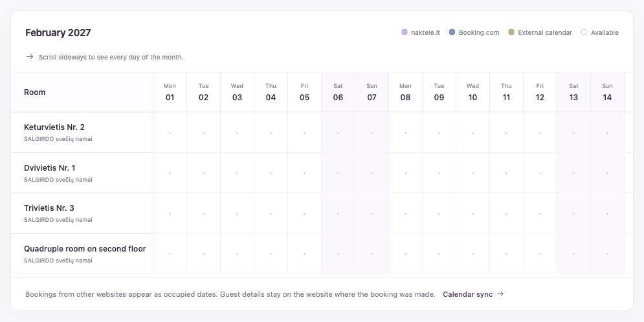Click the Wed 03 date header
644x322 pixels.
point(238,92)
